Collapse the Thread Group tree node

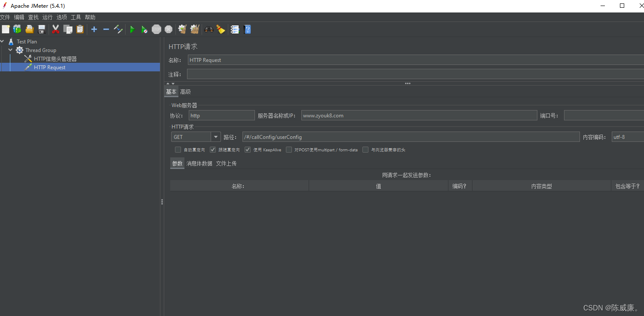[x=11, y=50]
